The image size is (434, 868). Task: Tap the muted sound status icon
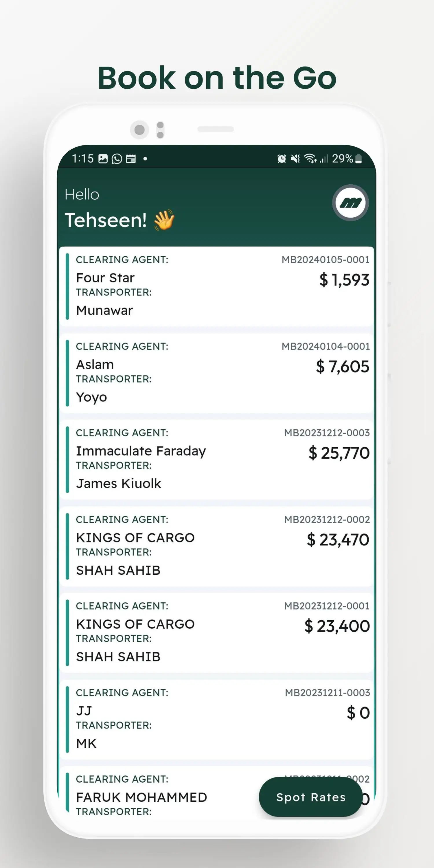click(x=295, y=158)
